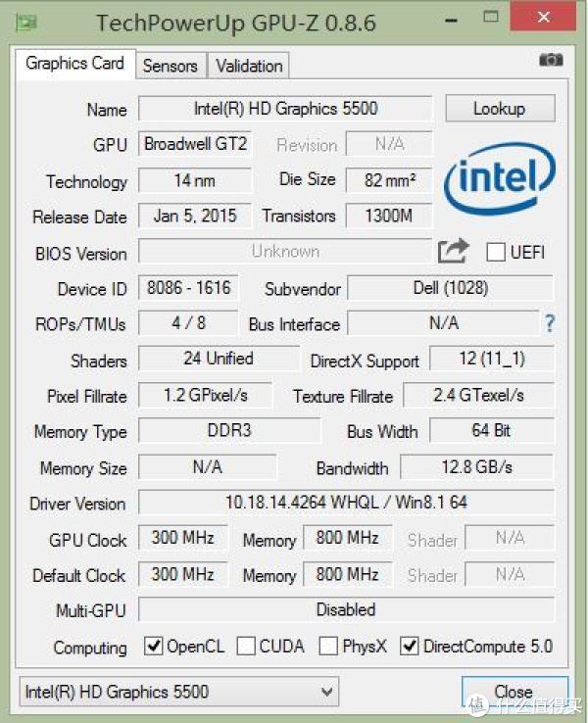Enable the CUDA checkbox
This screenshot has height=723, width=588.
click(x=246, y=646)
